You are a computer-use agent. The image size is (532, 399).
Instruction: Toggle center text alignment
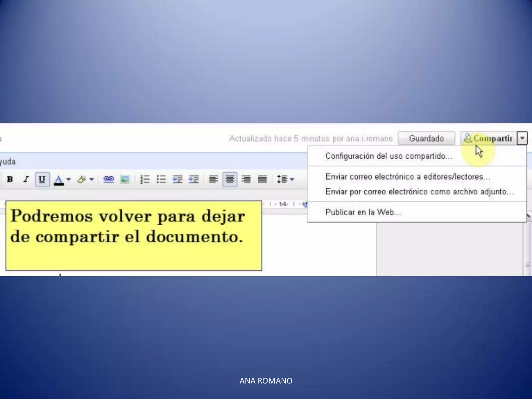point(230,179)
